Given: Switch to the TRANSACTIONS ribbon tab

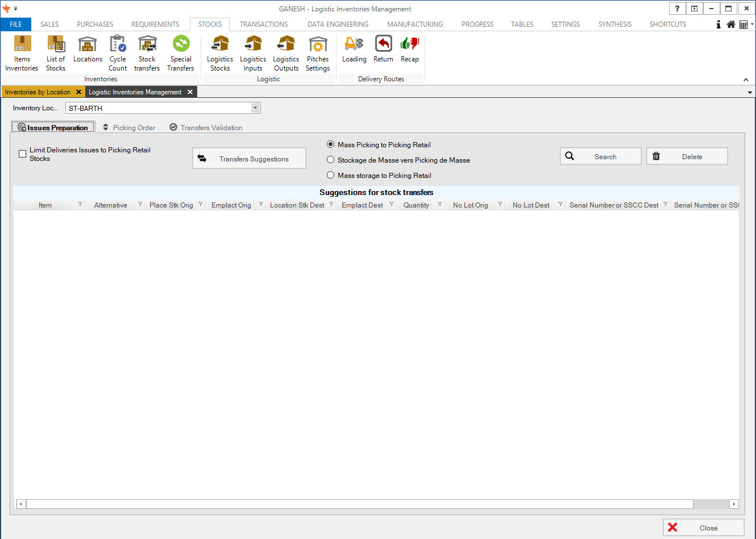Looking at the screenshot, I should pyautogui.click(x=263, y=24).
